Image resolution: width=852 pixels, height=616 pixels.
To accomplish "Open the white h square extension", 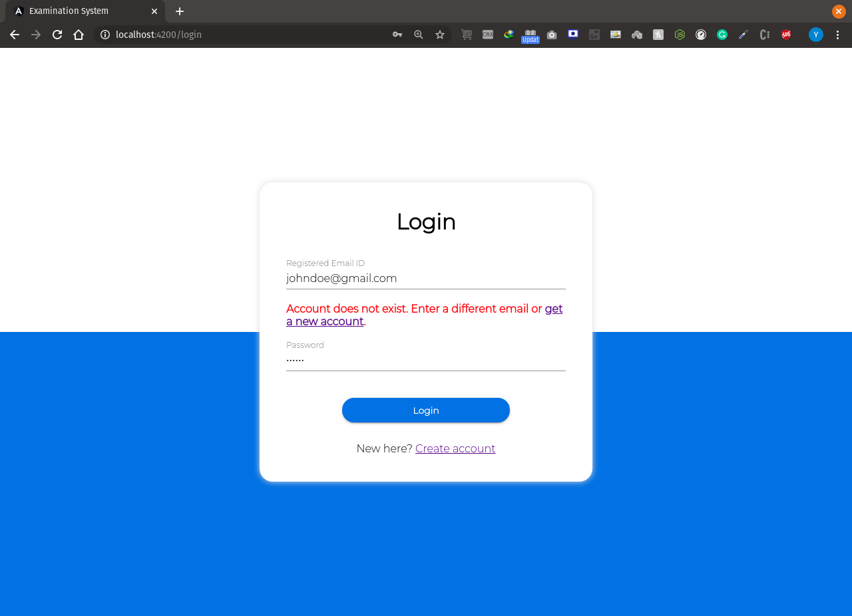I will coord(658,35).
